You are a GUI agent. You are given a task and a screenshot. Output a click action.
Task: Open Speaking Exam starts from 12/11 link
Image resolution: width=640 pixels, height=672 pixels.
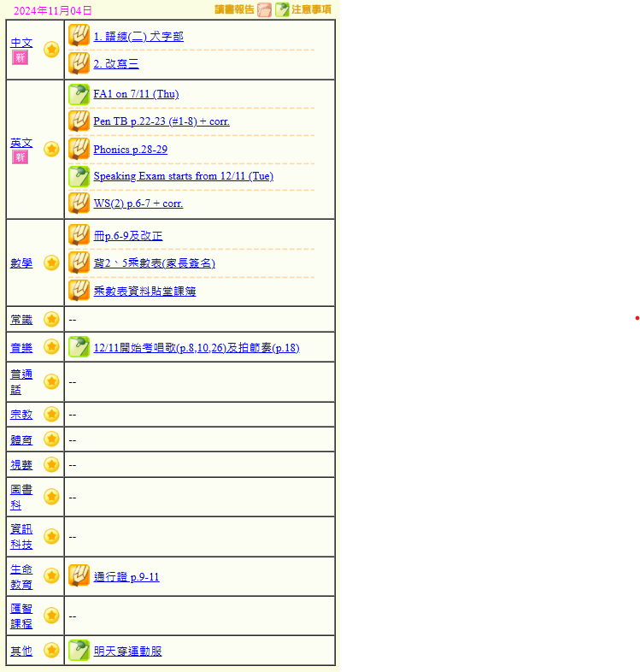click(184, 176)
